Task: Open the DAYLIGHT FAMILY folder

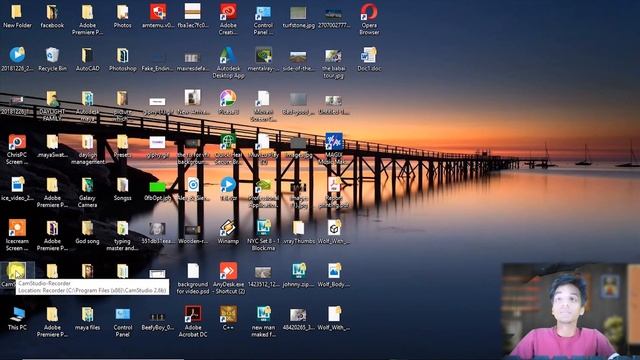Action: pos(52,106)
